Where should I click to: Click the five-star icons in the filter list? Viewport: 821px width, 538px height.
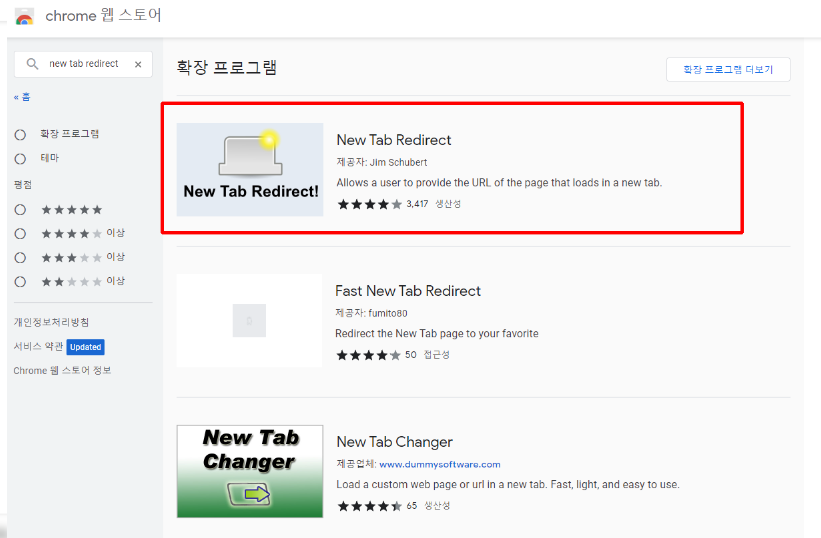point(72,210)
